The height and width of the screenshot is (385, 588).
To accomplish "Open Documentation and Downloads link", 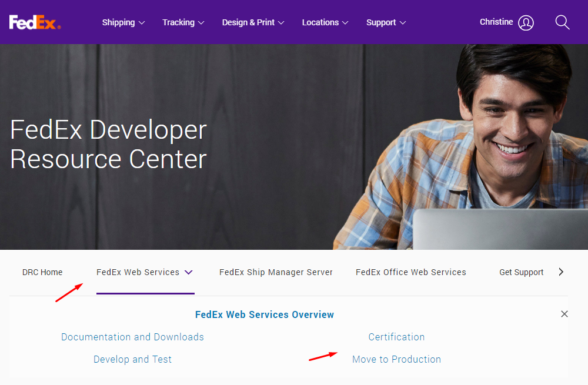I will pyautogui.click(x=132, y=337).
